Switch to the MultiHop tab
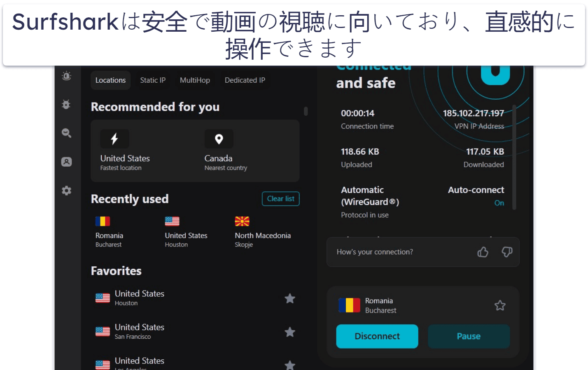 pyautogui.click(x=195, y=80)
